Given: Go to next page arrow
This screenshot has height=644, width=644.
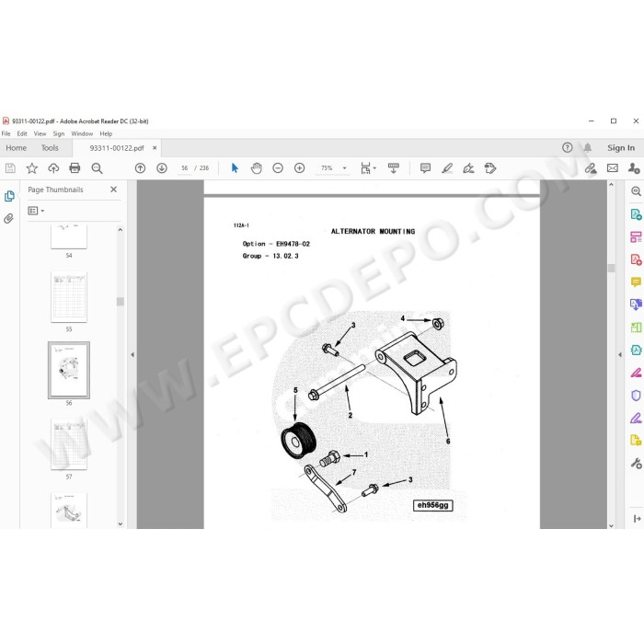Looking at the screenshot, I should tap(162, 168).
